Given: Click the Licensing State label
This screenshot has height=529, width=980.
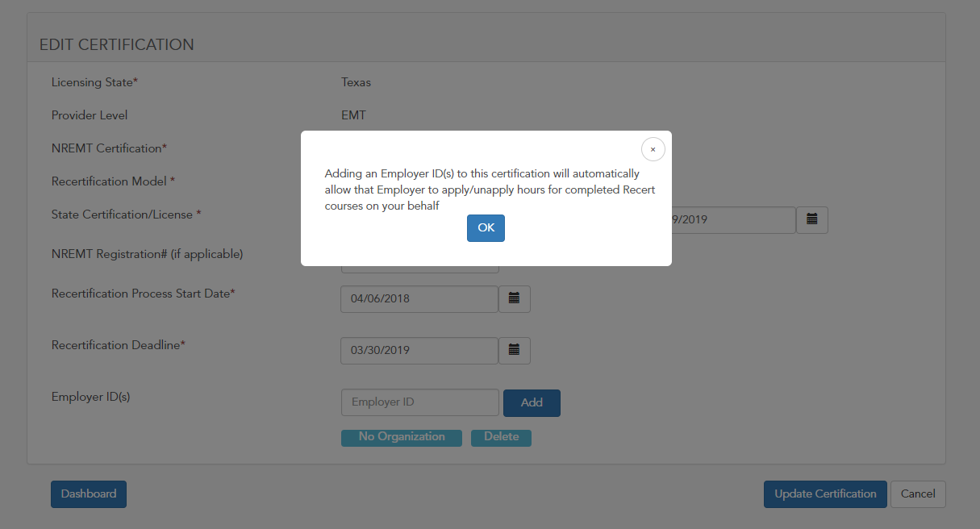Looking at the screenshot, I should (x=94, y=82).
